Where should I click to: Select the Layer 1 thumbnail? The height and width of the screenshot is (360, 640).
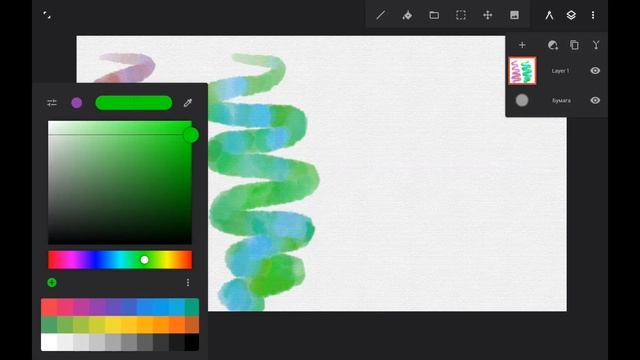pos(522,71)
